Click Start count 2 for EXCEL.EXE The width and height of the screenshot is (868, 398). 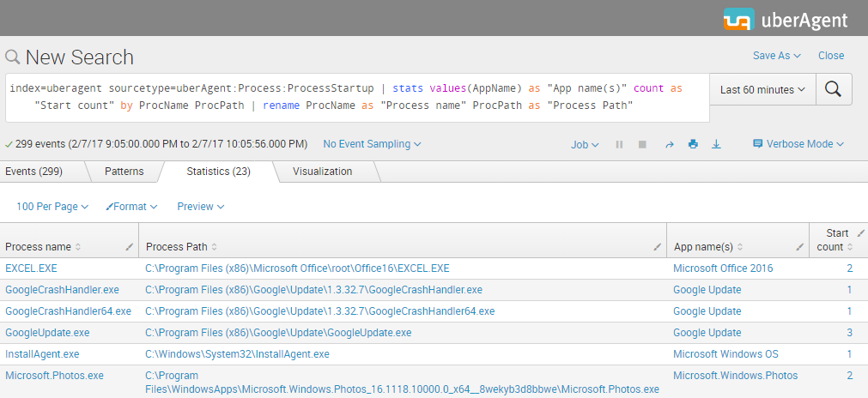point(850,268)
